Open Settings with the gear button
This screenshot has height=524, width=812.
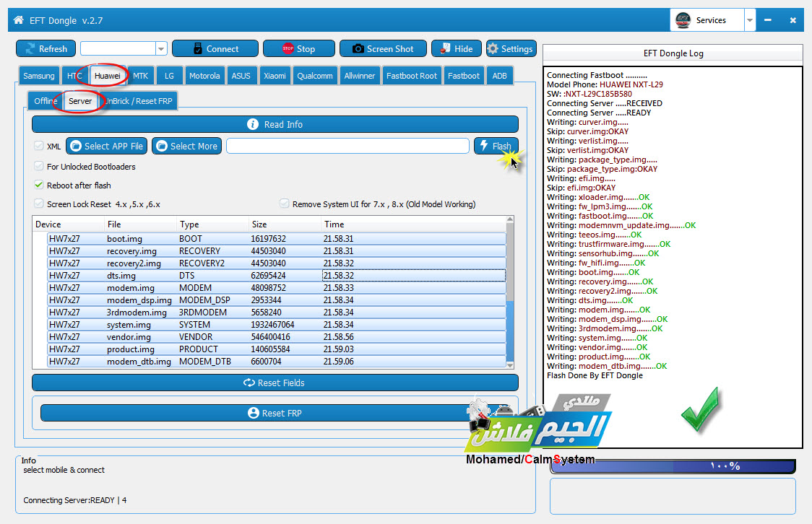pyautogui.click(x=511, y=48)
